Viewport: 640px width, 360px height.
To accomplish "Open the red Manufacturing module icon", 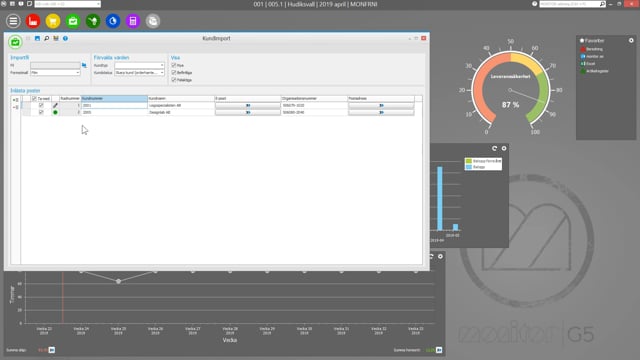I will tap(33, 21).
